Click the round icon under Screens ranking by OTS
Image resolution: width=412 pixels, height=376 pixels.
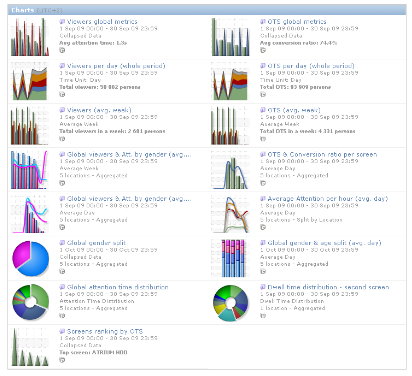(62, 360)
